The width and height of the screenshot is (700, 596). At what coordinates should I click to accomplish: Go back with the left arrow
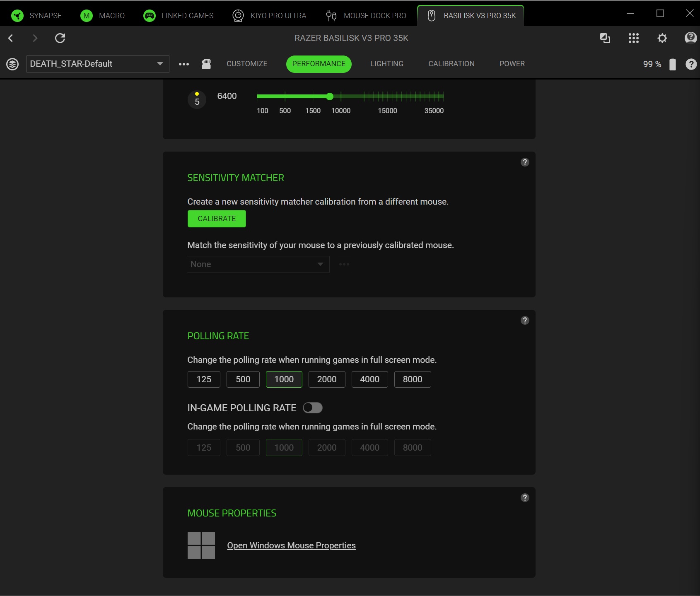[11, 38]
